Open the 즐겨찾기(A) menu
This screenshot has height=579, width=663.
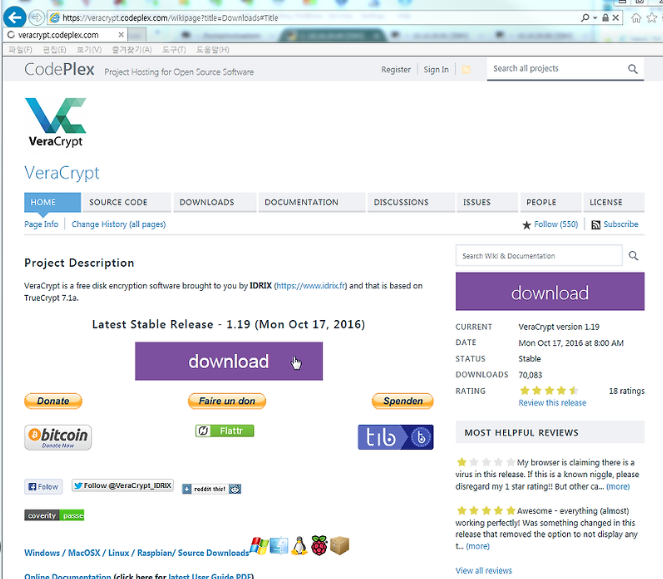tap(132, 49)
